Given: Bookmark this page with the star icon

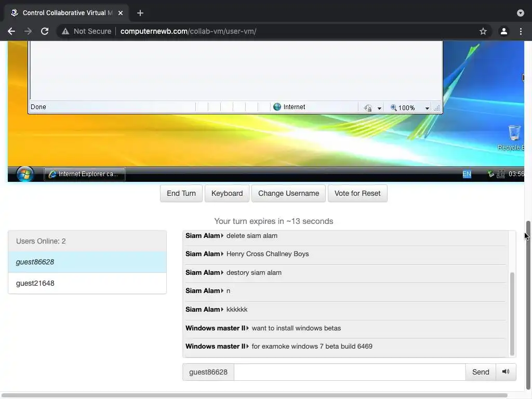Looking at the screenshot, I should [x=483, y=31].
